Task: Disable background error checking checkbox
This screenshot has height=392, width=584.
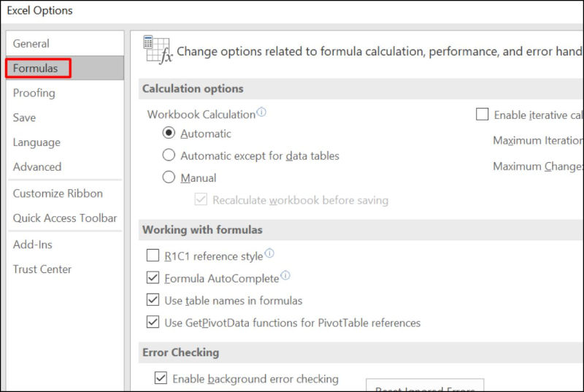Action: [x=161, y=378]
